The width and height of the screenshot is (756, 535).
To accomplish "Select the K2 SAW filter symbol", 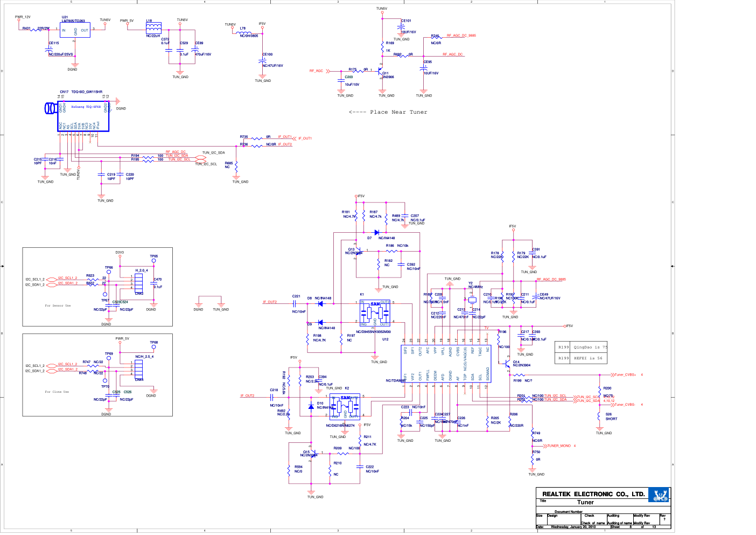I will pos(345,407).
